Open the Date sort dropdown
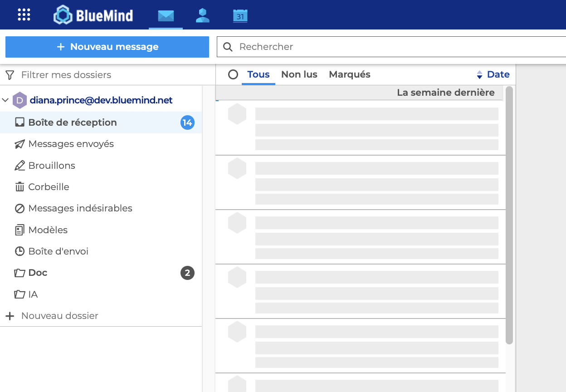Screen dimensions: 566x392 (498, 74)
